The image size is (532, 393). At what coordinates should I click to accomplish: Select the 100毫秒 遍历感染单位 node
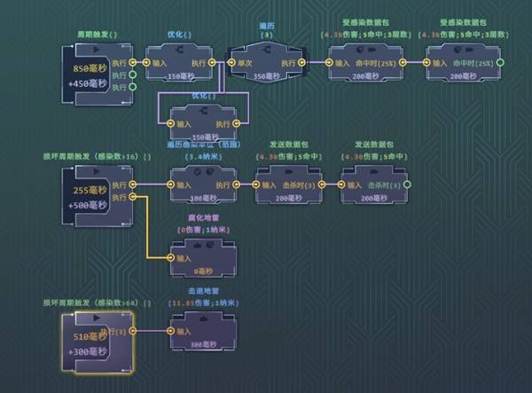tap(201, 185)
